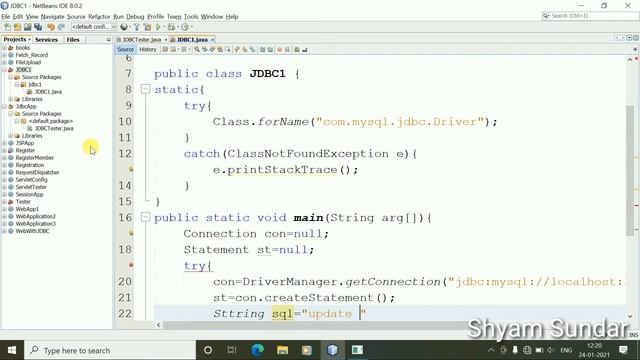640x360 pixels.
Task: Switch to the Files tab
Action: point(73,40)
